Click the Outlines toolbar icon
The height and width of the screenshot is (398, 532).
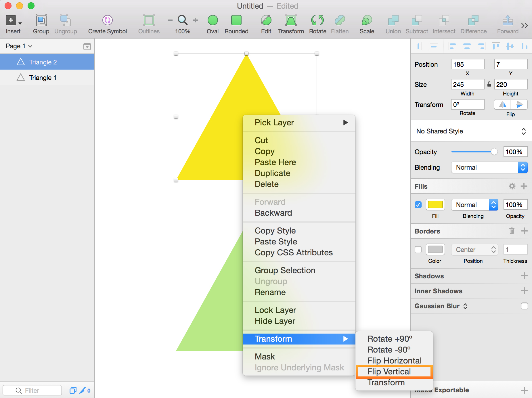pos(149,20)
